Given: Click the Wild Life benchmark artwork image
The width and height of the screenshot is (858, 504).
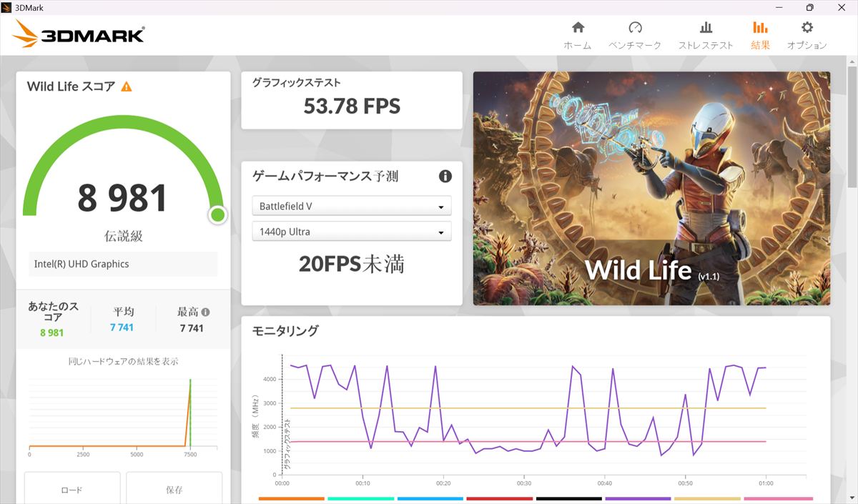Looking at the screenshot, I should (651, 188).
